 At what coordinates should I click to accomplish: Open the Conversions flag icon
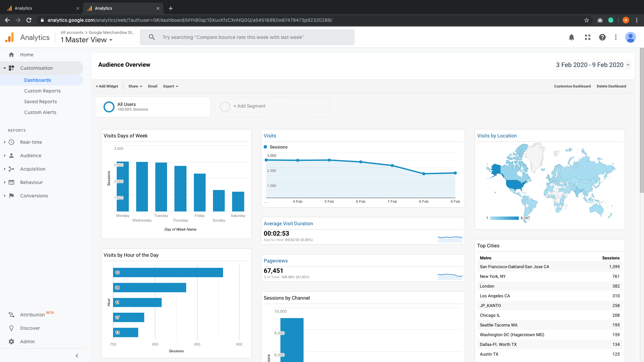pyautogui.click(x=11, y=196)
